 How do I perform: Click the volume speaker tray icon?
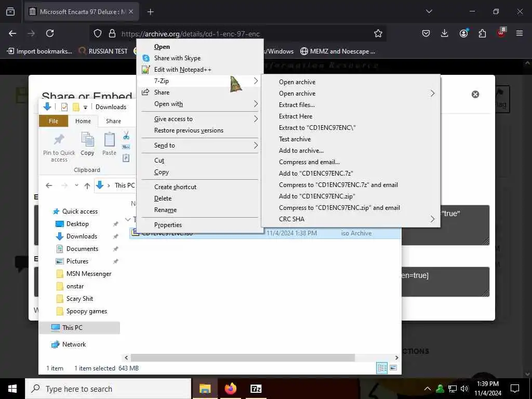(464, 389)
